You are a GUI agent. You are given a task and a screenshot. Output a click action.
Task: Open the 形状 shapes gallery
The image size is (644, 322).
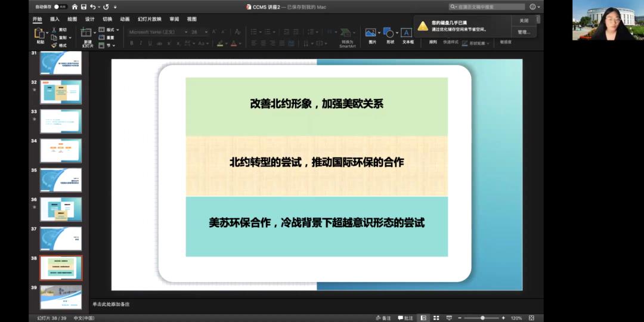[x=389, y=33]
